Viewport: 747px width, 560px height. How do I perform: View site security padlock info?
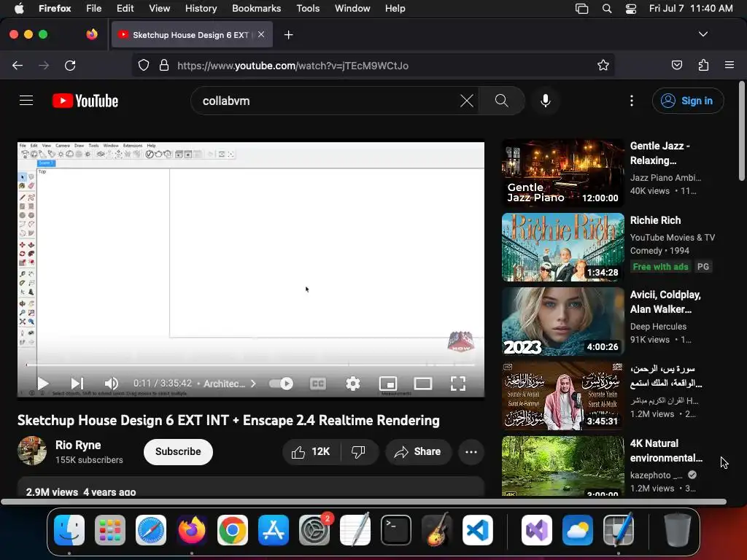point(164,65)
